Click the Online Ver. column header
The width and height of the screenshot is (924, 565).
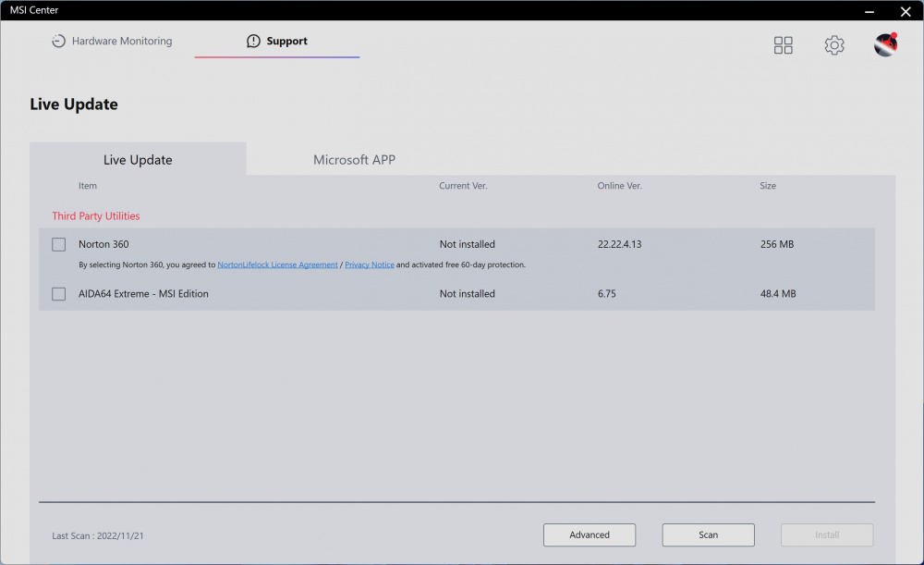(x=619, y=186)
